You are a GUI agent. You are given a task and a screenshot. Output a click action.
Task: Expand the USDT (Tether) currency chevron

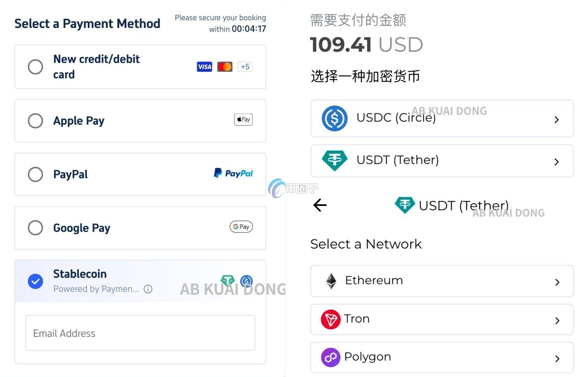click(557, 162)
